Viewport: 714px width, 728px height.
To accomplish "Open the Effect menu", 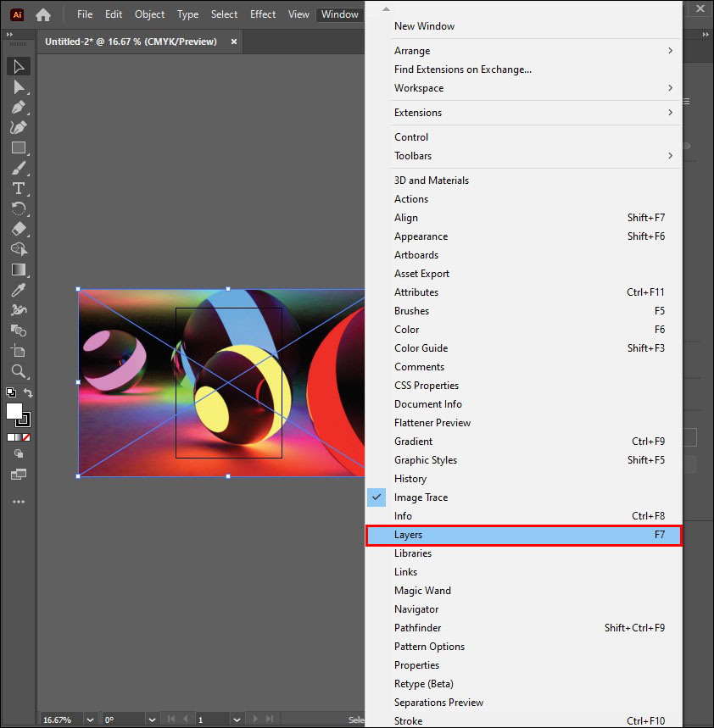I will tap(263, 14).
